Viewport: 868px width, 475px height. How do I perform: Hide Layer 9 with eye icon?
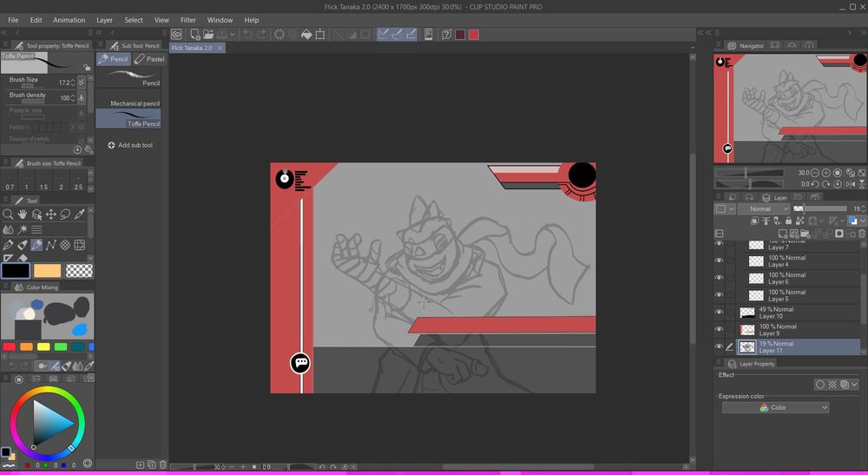[x=719, y=330]
